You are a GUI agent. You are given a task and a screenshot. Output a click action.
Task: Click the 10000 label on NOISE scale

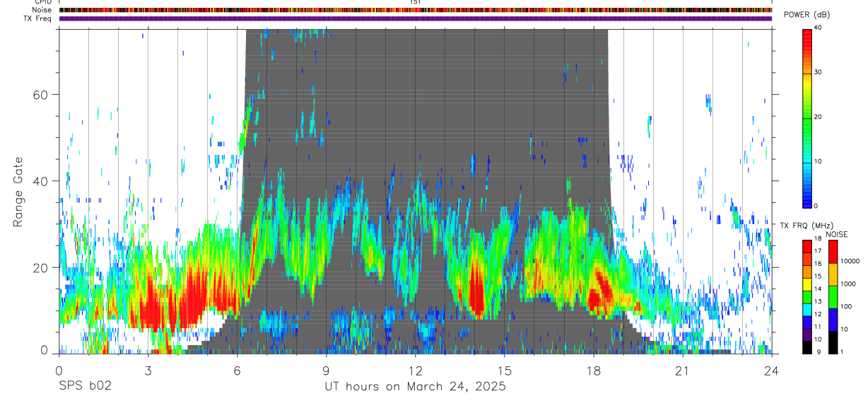click(850, 262)
